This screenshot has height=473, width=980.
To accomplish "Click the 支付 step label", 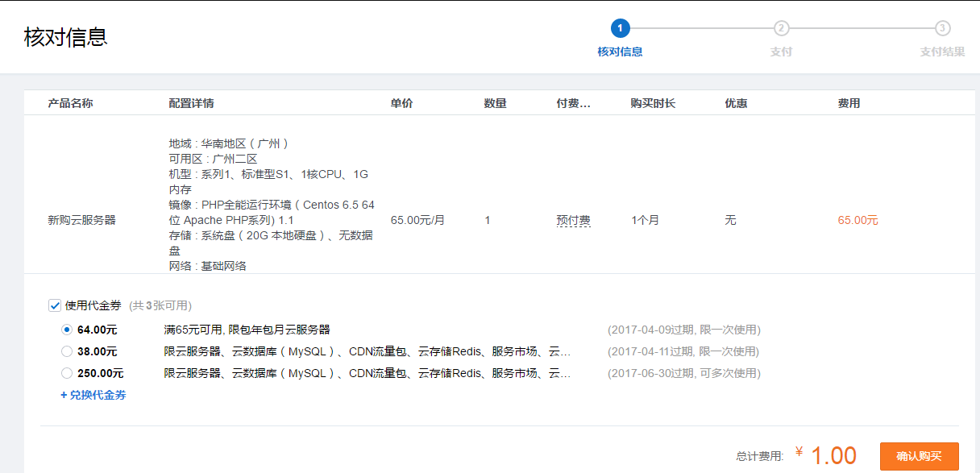I will pyautogui.click(x=781, y=52).
